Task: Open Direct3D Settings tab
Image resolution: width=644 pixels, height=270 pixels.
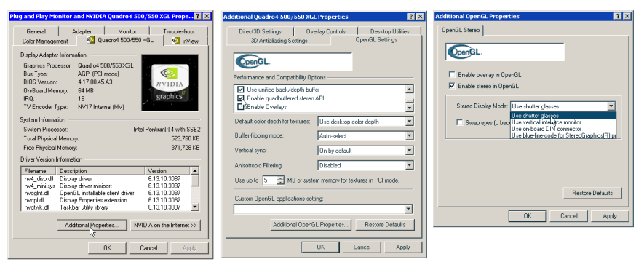Action: click(x=260, y=31)
